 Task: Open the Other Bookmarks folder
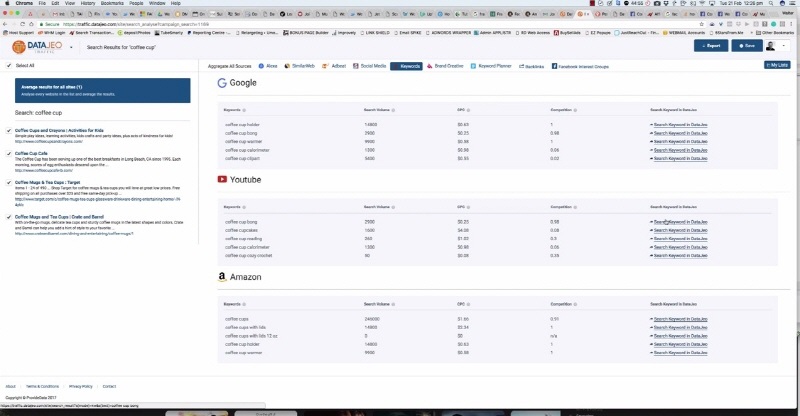pyautogui.click(x=775, y=33)
